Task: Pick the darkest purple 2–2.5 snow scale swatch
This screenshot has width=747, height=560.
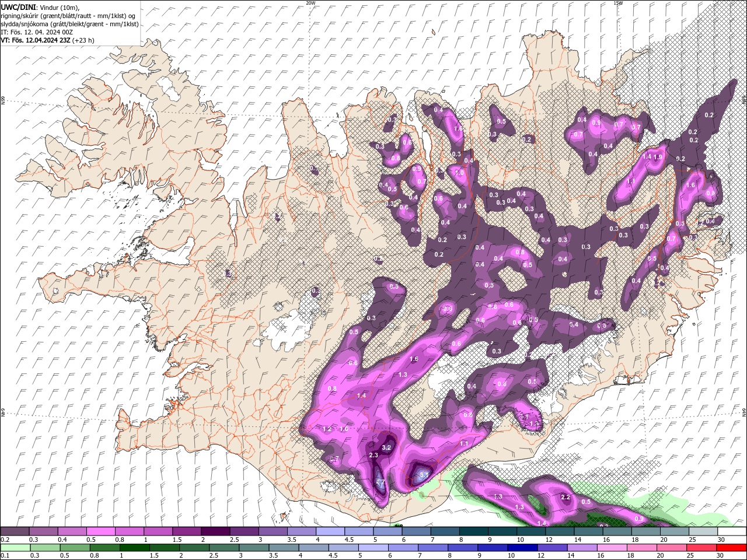Action: pos(215,531)
